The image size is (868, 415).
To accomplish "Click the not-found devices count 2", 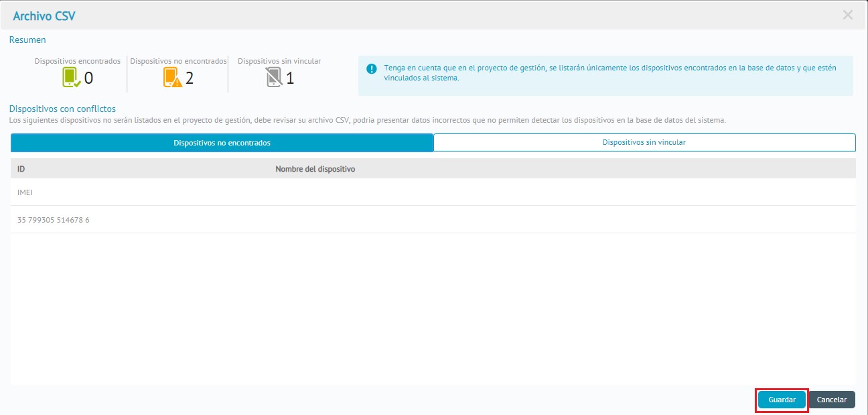I will click(x=190, y=78).
